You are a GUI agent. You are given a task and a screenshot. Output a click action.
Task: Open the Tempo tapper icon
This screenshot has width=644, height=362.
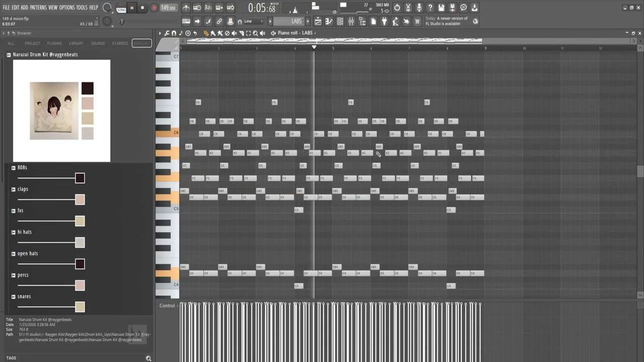(x=395, y=21)
